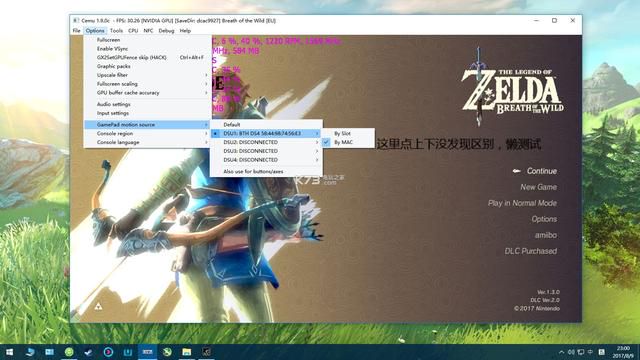Open the circular pink media player taskbar icon
640x360 pixels.
coord(108,352)
